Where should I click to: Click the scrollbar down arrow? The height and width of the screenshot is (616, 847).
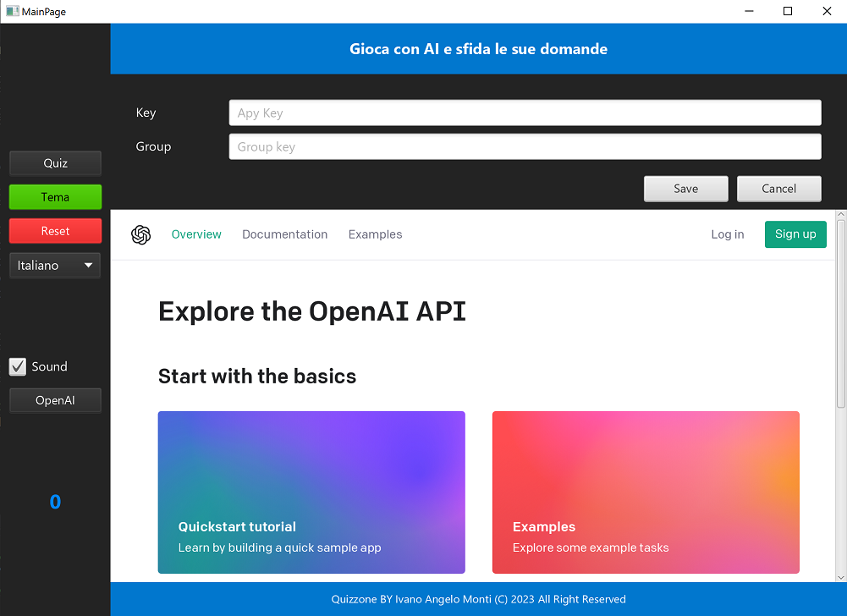[x=840, y=577]
